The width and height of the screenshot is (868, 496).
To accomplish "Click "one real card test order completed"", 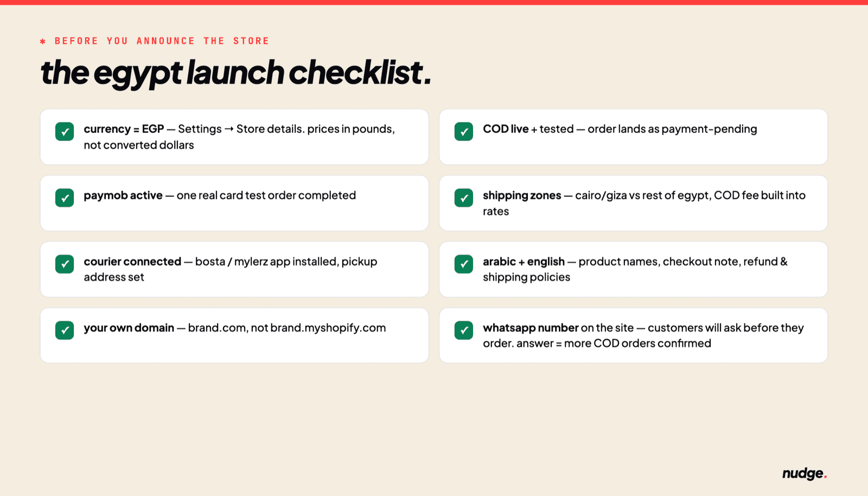I will click(266, 195).
